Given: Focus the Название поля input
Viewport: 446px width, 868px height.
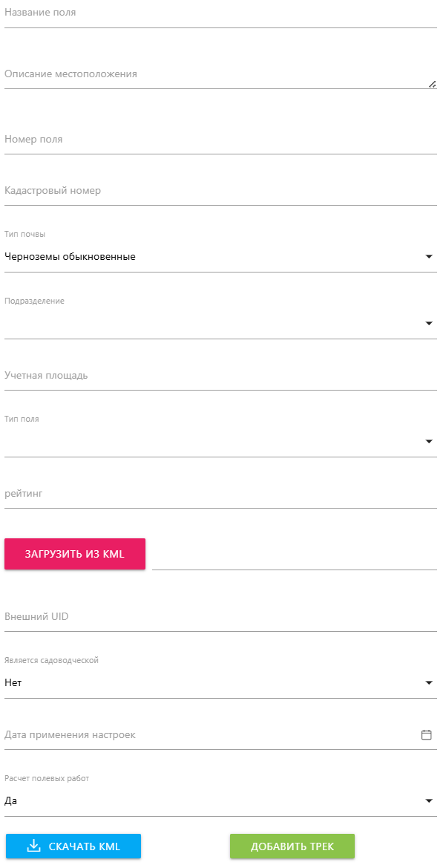Looking at the screenshot, I should coord(220,13).
